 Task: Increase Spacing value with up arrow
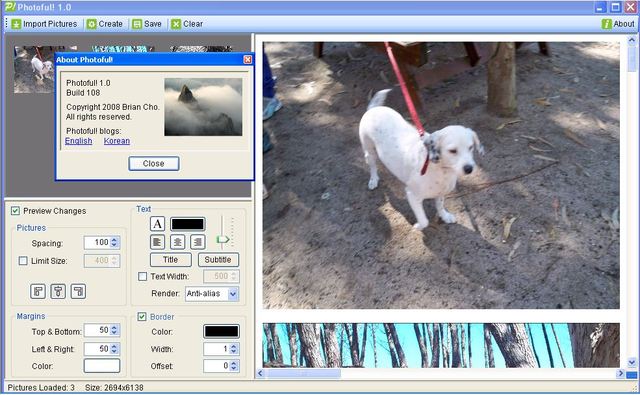(x=114, y=240)
